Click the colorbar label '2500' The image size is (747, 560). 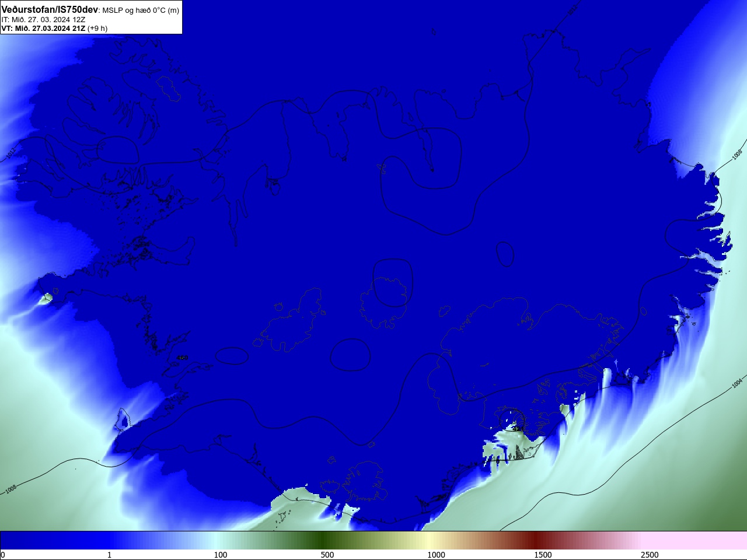tap(650, 555)
